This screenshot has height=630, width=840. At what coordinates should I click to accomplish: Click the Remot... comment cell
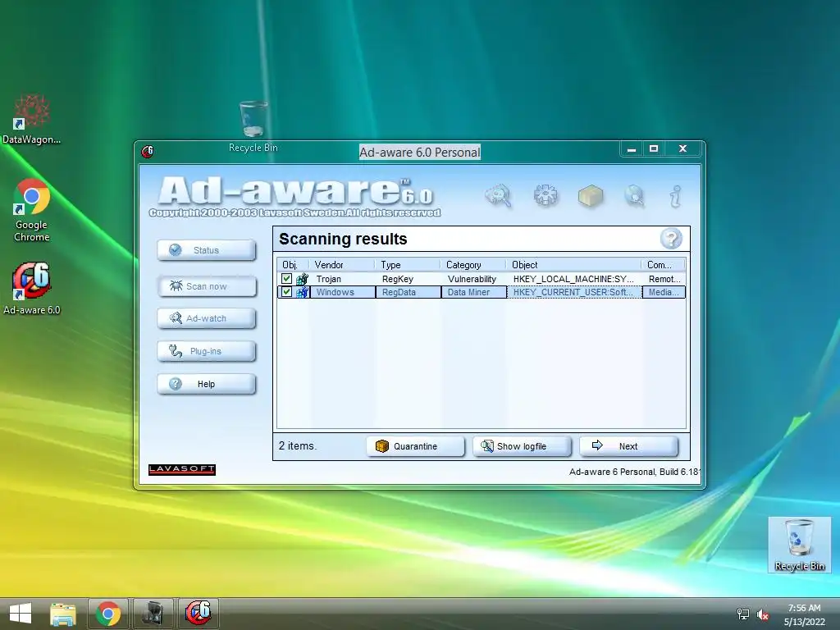pyautogui.click(x=664, y=279)
